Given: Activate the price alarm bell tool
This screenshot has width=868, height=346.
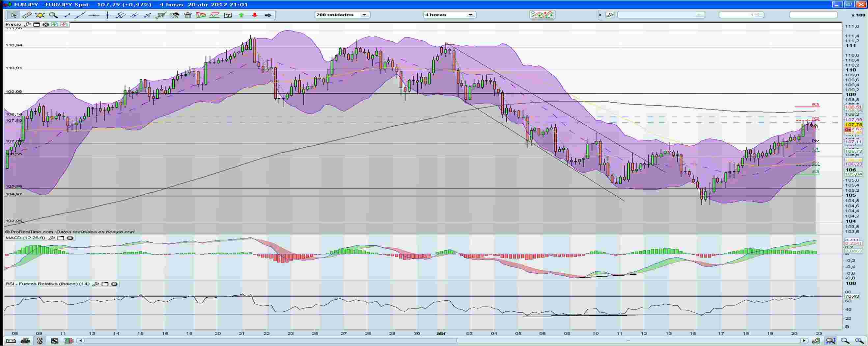Looking at the screenshot, I should [x=40, y=15].
